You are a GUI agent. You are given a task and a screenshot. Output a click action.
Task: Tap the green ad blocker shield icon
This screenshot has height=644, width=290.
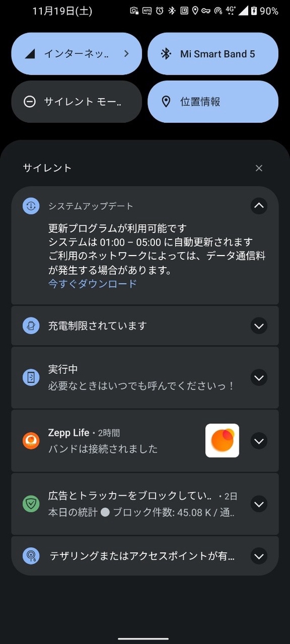coord(31,504)
